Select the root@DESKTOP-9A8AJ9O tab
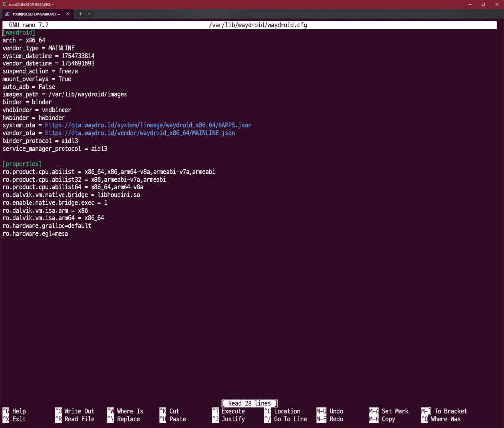The height and width of the screenshot is (428, 504). coord(35,14)
